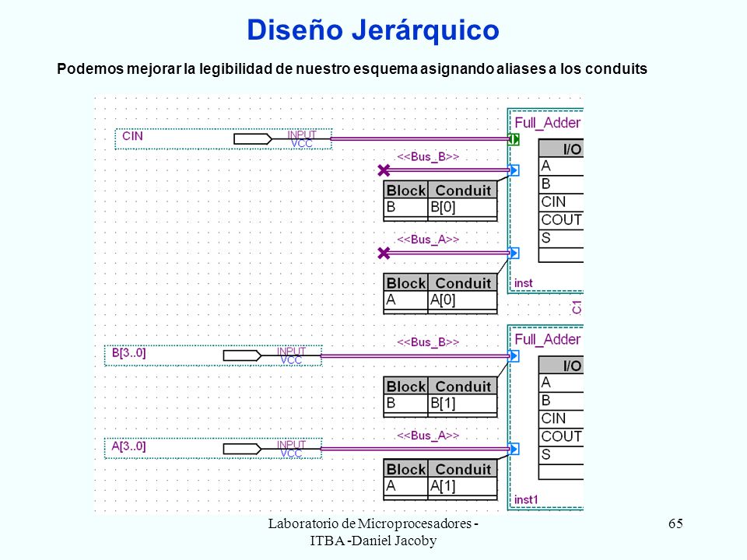
Task: Click the CIN input pin symbol
Action: [x=253, y=139]
